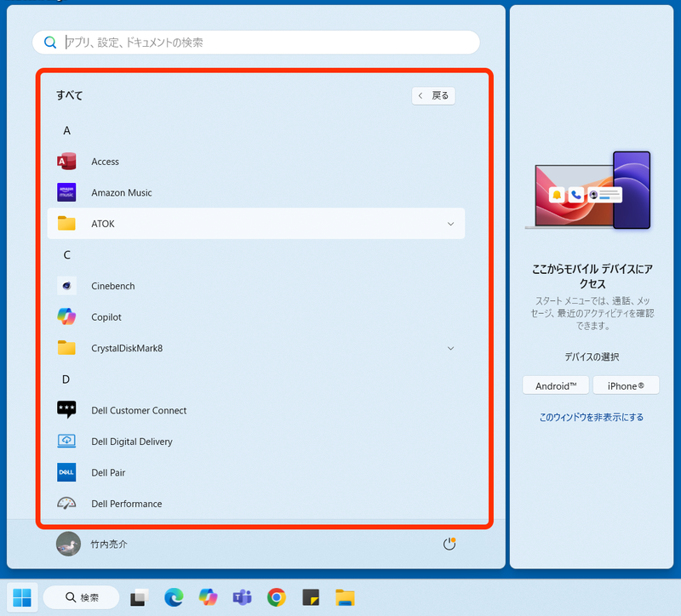Image resolution: width=681 pixels, height=616 pixels.
Task: Click the Start menu search field
Action: pyautogui.click(x=256, y=42)
